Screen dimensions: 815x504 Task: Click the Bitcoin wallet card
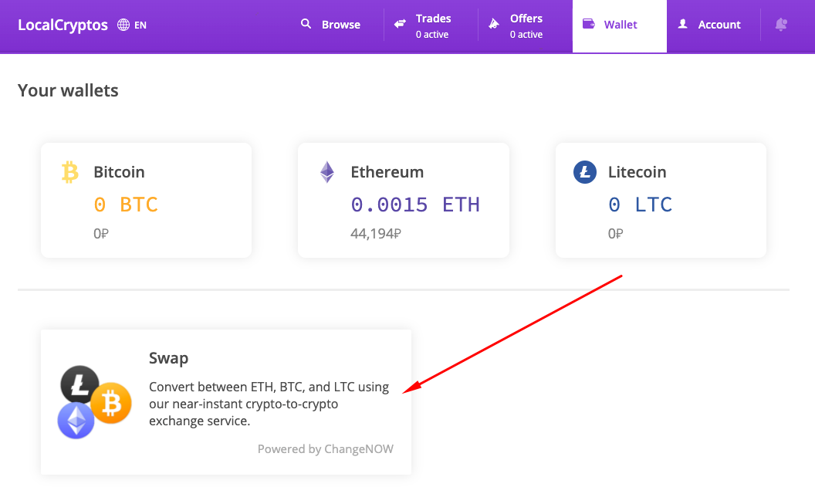point(146,199)
